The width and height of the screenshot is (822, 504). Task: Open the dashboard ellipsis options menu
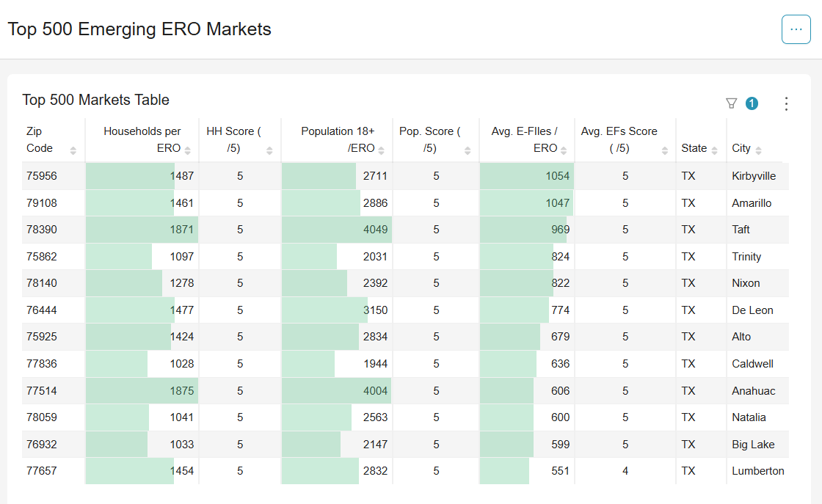click(x=796, y=29)
